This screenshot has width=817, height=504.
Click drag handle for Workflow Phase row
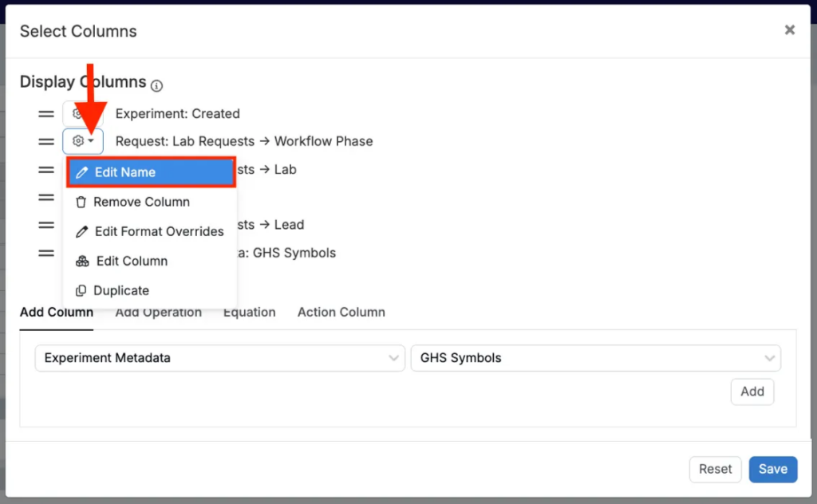[x=46, y=142]
